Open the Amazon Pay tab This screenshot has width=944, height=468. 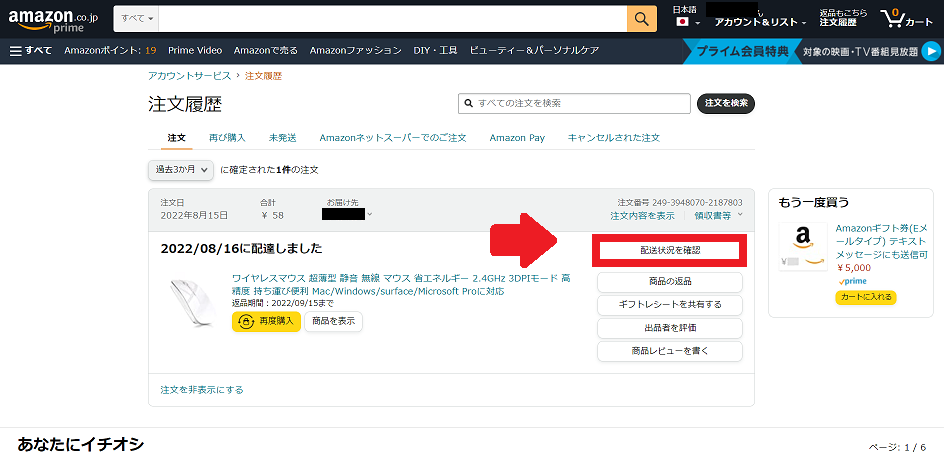[517, 138]
